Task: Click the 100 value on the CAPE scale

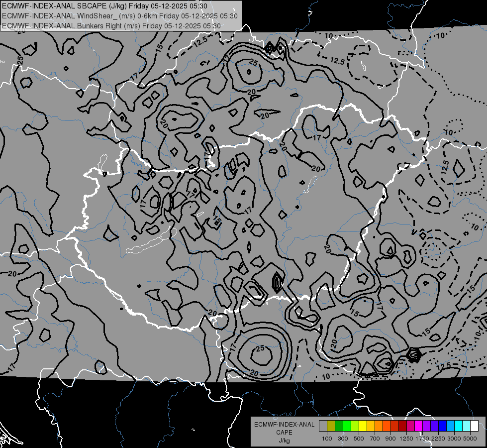Action: [x=327, y=439]
